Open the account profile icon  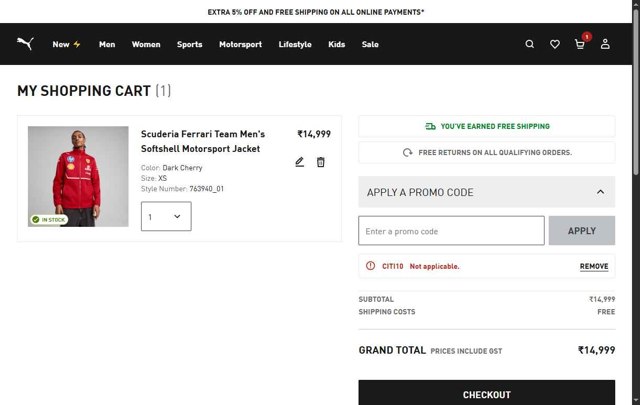point(605,44)
